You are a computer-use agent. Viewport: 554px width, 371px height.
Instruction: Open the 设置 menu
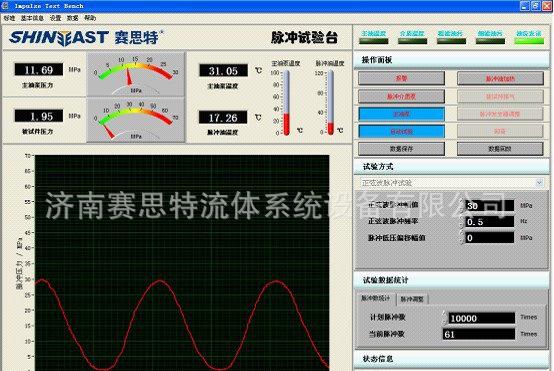(x=55, y=18)
